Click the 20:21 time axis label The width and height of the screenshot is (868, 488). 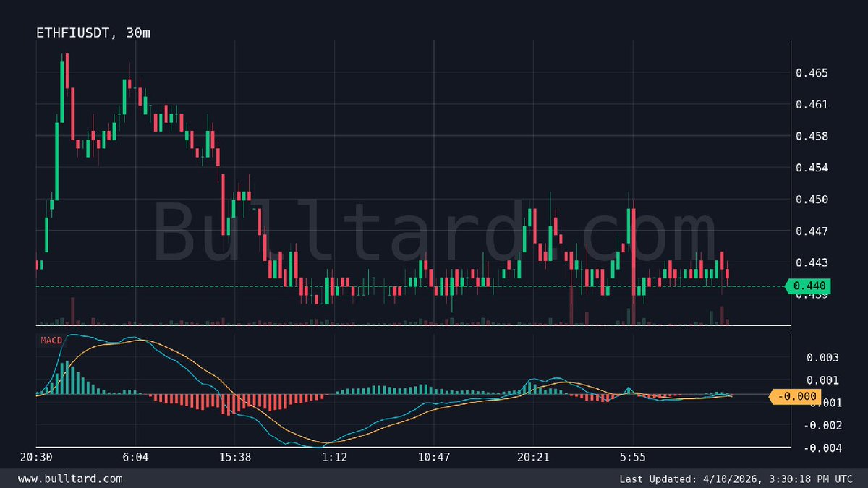pos(533,458)
